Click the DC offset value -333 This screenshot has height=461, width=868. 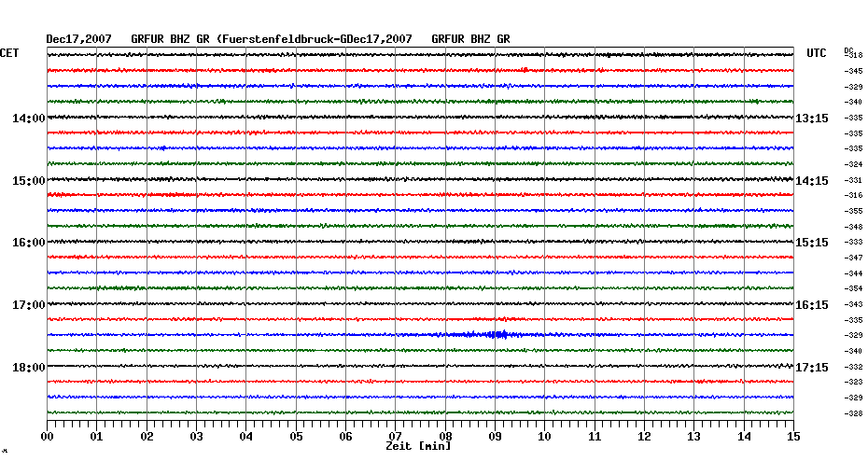click(x=853, y=243)
